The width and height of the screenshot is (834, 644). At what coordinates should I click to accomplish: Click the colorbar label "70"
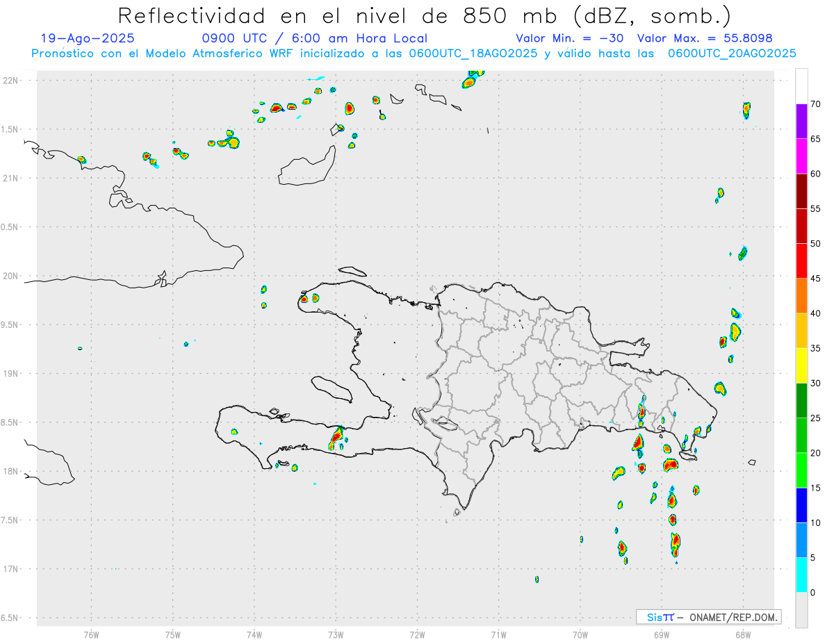[x=816, y=104]
